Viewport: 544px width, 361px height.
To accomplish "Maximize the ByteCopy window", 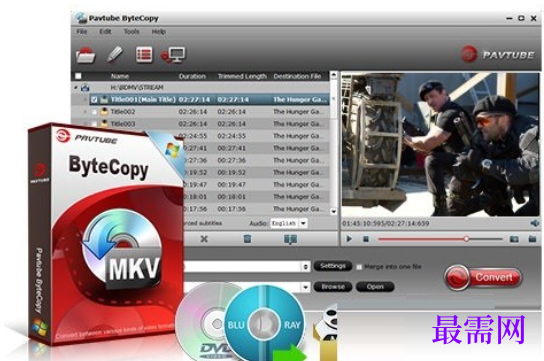I will coord(521,18).
